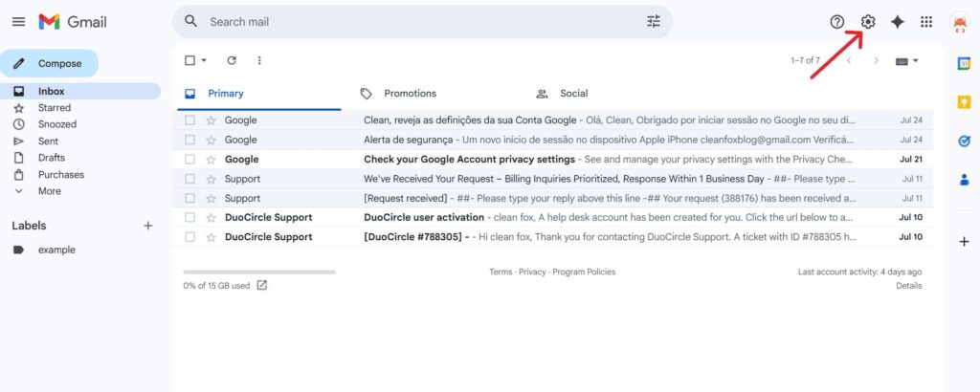Screen dimensions: 980x392
Task: Click the Gmail logo
Action: [73, 22]
